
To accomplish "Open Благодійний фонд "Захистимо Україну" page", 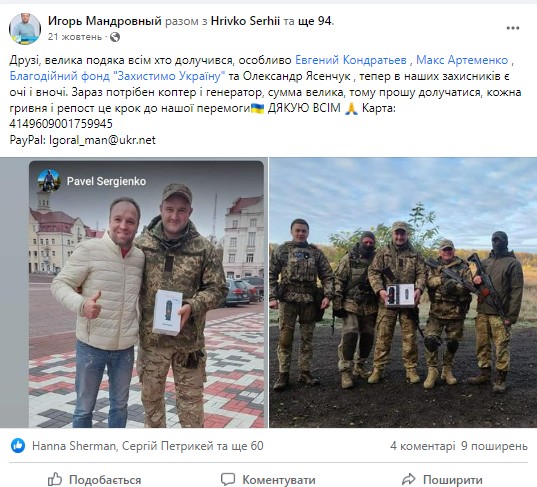I will (117, 76).
